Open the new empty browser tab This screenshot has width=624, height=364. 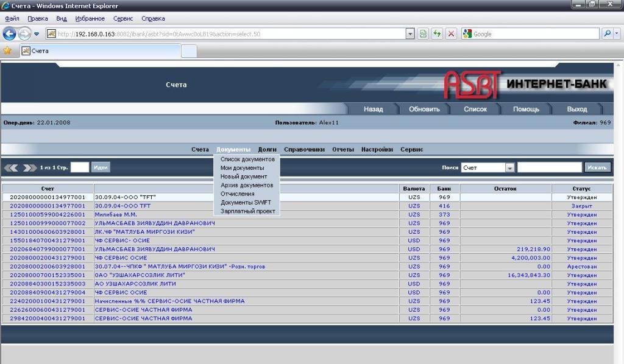tap(189, 51)
